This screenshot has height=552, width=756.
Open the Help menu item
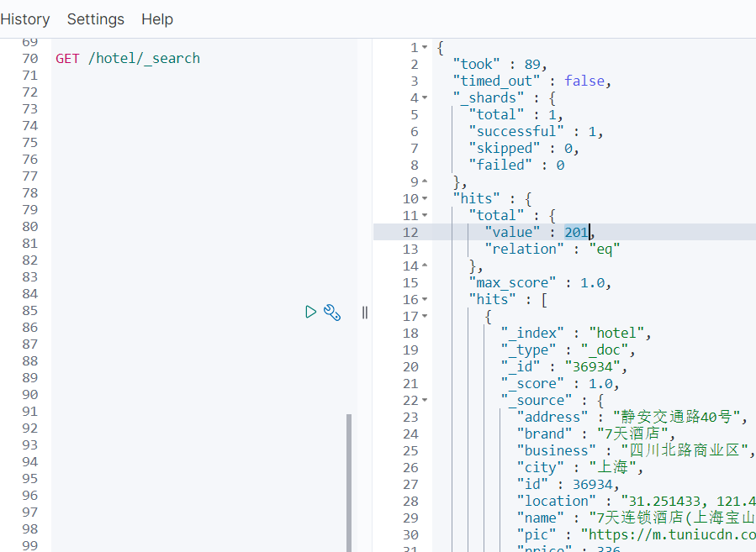click(157, 19)
